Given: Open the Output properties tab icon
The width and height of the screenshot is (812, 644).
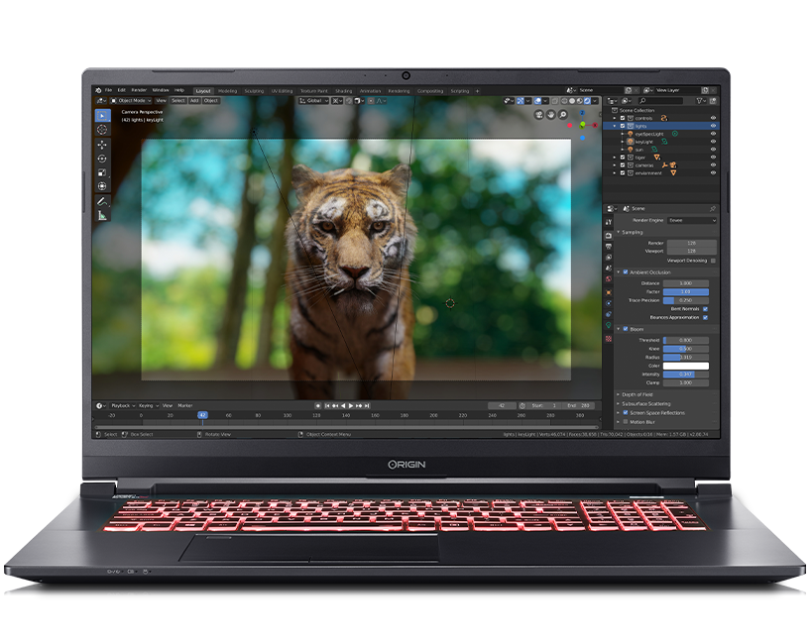Looking at the screenshot, I should 609,247.
